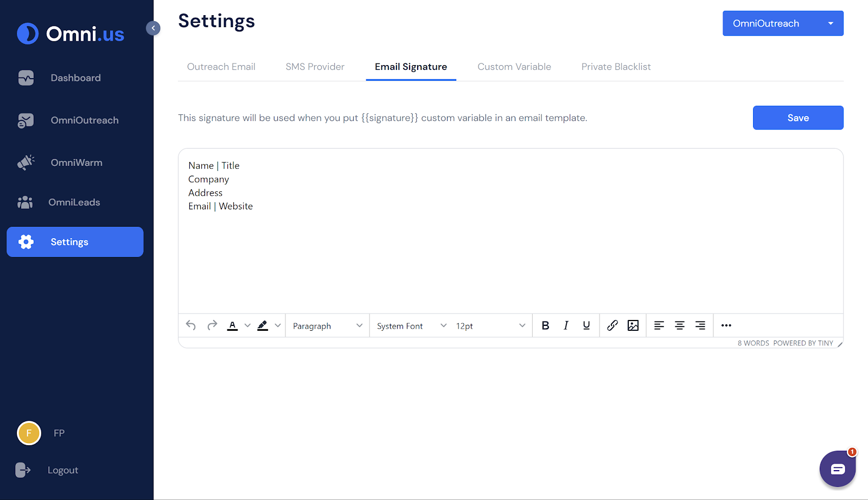Click the FP user name
This screenshot has height=500, width=868.
pos(59,433)
